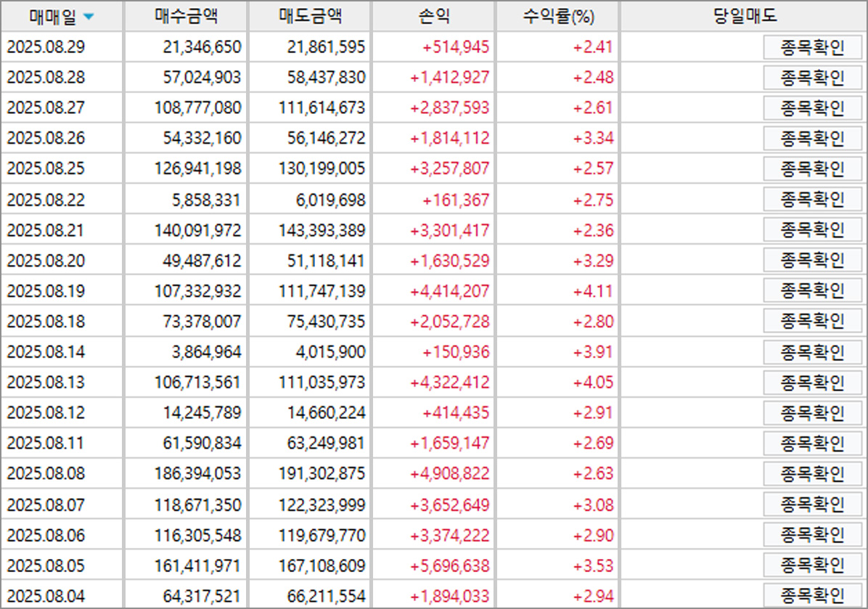Click the 매수금액 column header
868x609 pixels.
pos(186,16)
